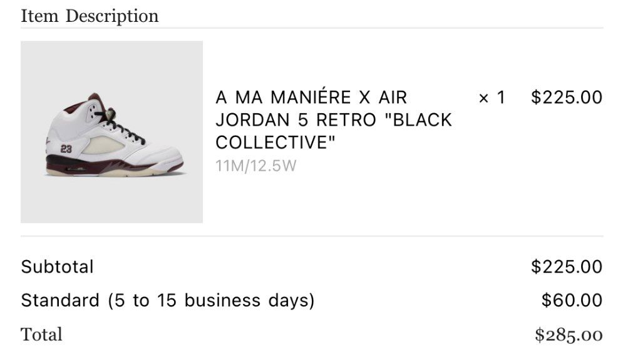Click the subtotal amount $225.00
This screenshot has height=364, width=618.
(567, 266)
